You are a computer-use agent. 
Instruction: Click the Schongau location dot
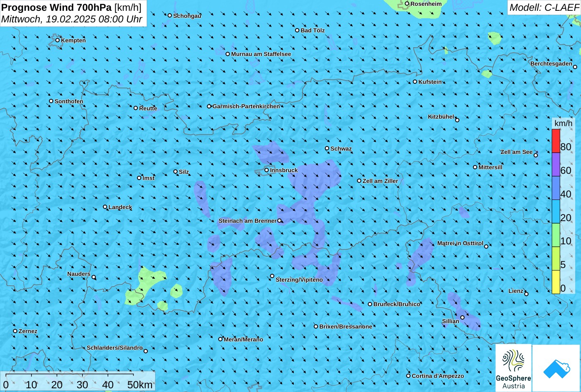point(170,15)
